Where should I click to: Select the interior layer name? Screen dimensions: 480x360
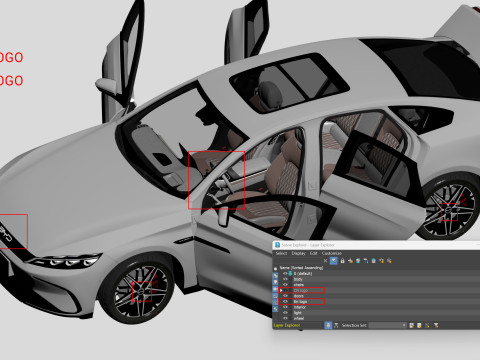[300, 307]
